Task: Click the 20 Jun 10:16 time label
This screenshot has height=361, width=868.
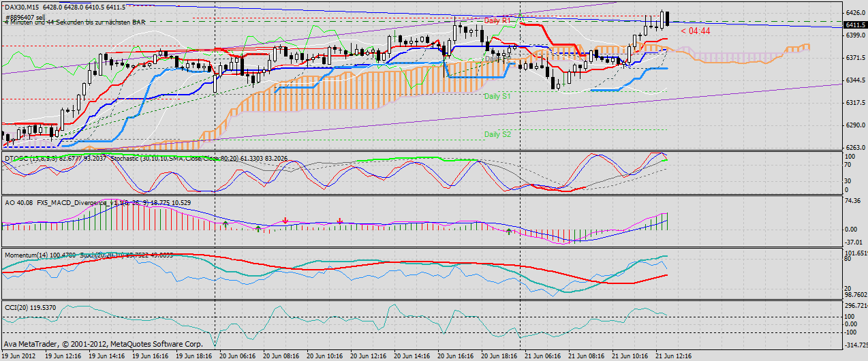Action: click(324, 356)
